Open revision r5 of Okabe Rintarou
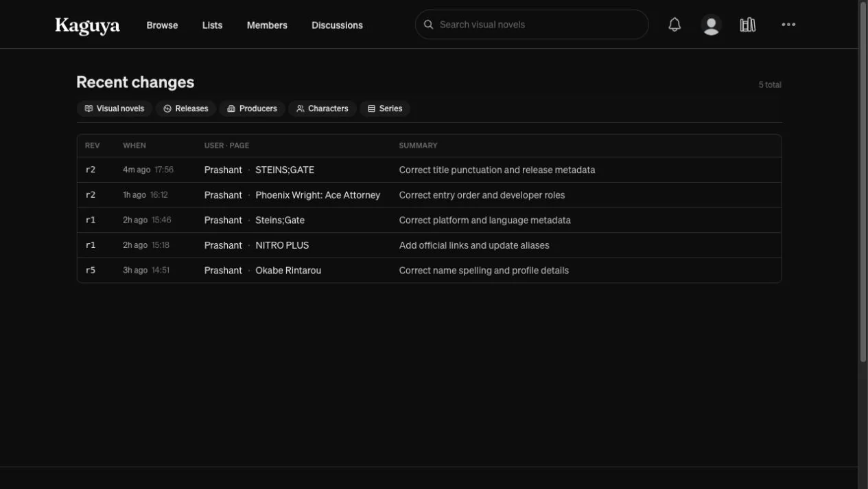The width and height of the screenshot is (868, 489). pos(91,271)
